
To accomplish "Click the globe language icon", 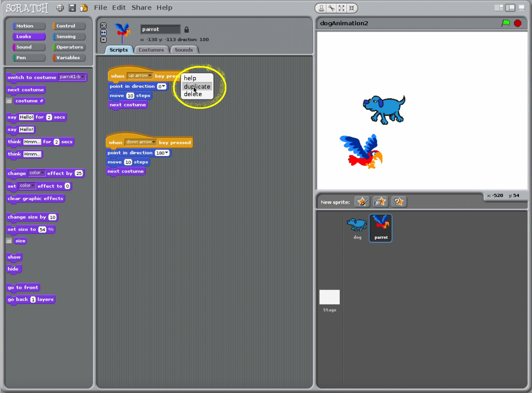I will 60,8.
